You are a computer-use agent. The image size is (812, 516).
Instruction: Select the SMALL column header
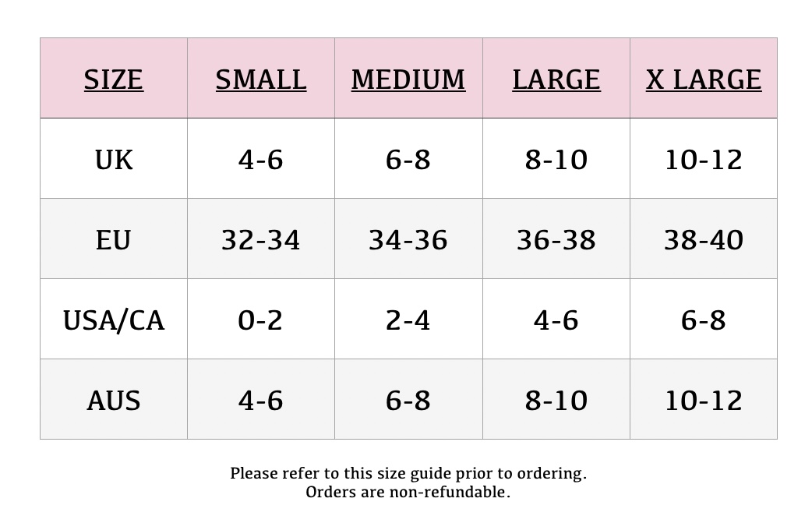[261, 80]
